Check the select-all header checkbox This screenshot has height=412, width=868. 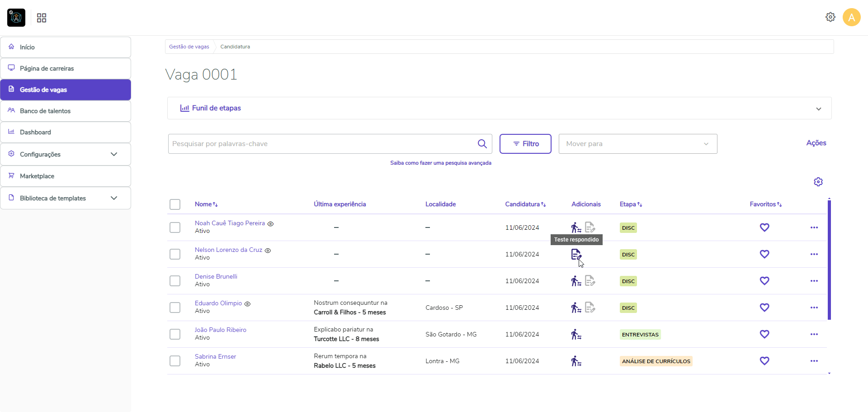coord(175,204)
